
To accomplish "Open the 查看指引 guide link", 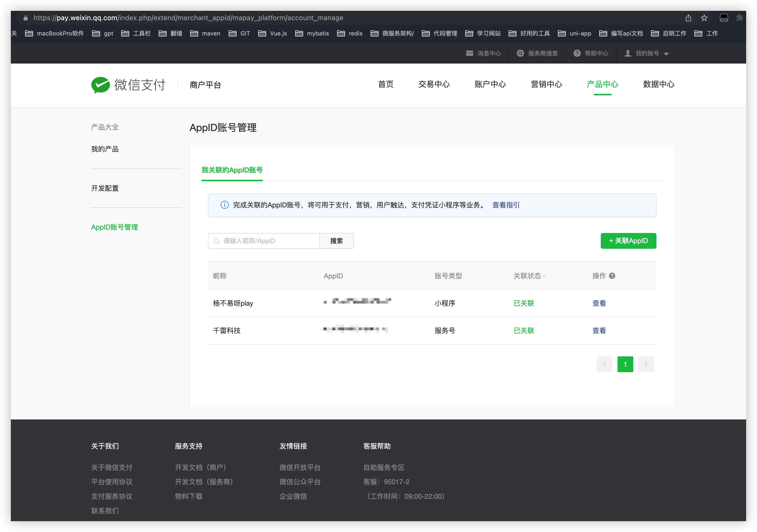I will click(506, 205).
